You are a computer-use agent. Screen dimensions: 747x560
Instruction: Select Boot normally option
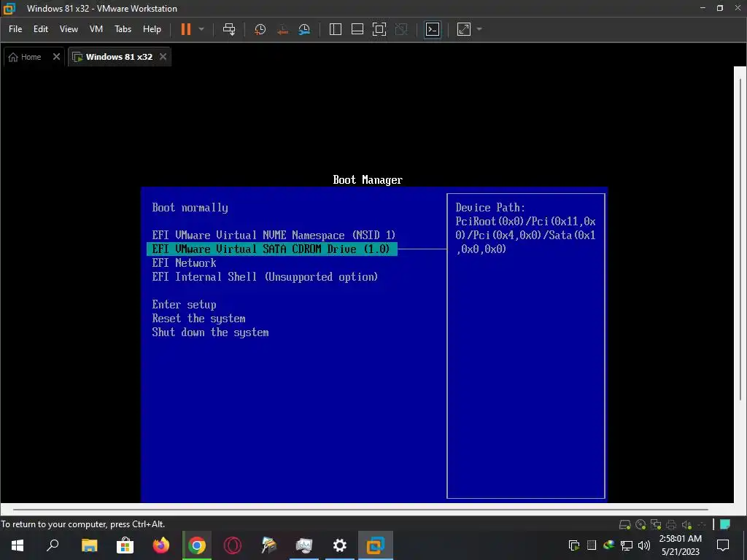click(x=190, y=208)
